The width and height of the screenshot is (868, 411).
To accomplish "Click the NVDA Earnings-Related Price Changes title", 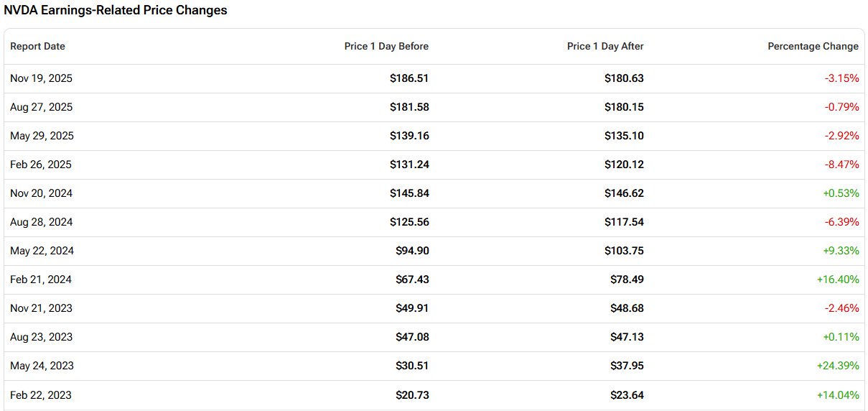I will click(x=116, y=10).
